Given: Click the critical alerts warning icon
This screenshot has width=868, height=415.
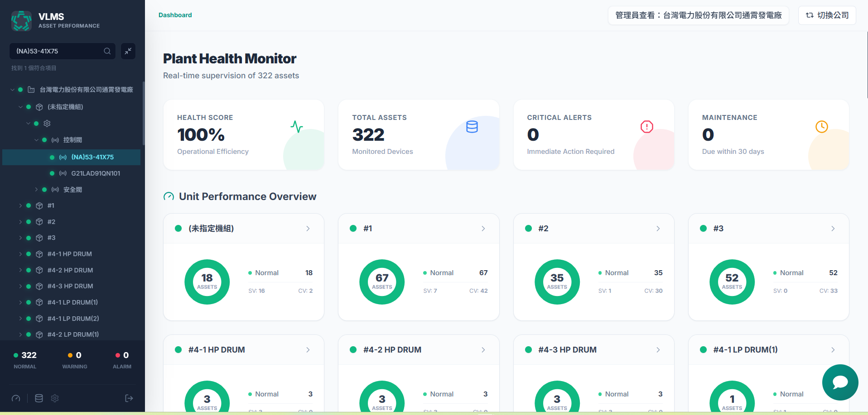Looking at the screenshot, I should 646,127.
